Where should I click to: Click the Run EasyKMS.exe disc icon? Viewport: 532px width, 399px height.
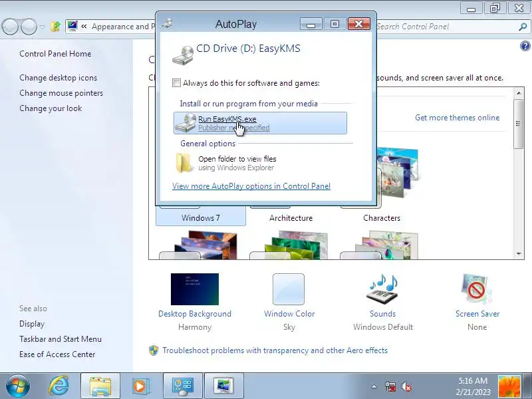186,123
